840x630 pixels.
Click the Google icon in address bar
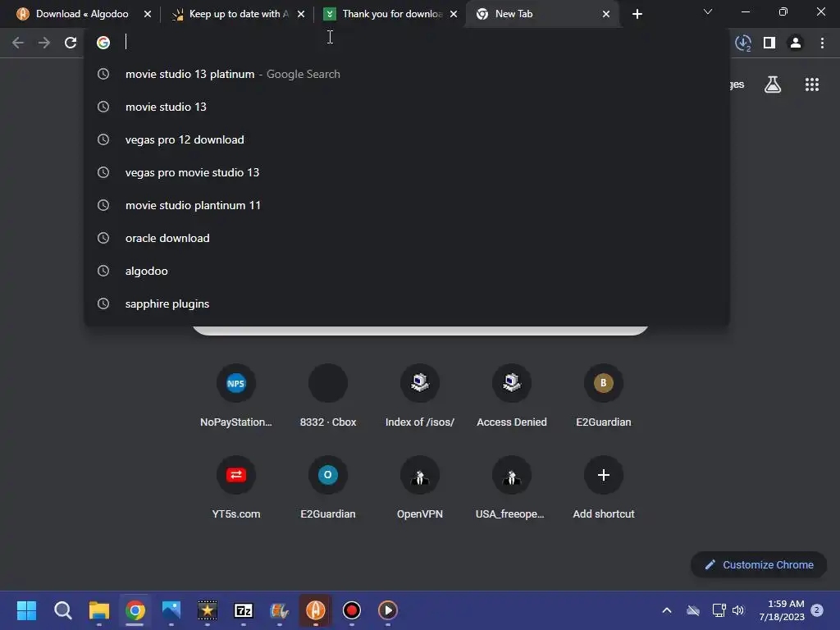(x=103, y=43)
